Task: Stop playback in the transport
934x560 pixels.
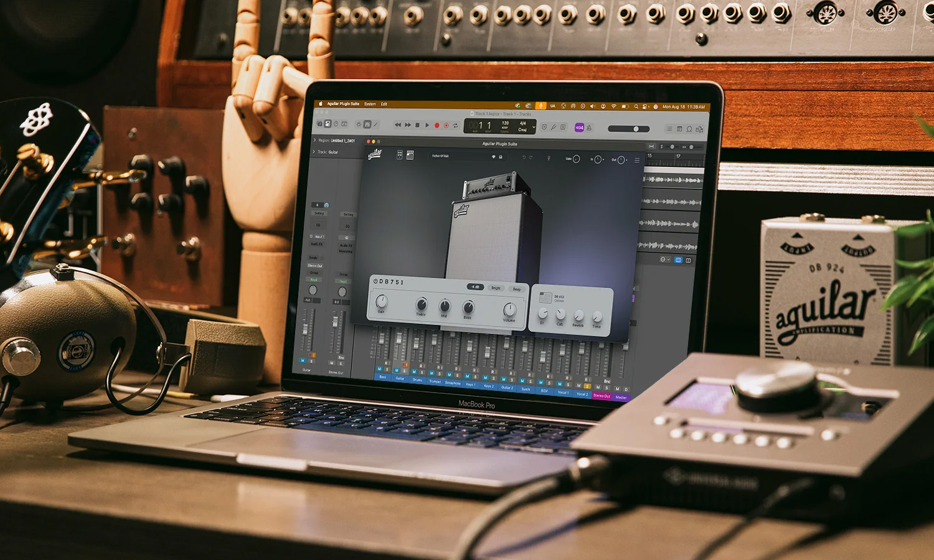Action: [417, 125]
